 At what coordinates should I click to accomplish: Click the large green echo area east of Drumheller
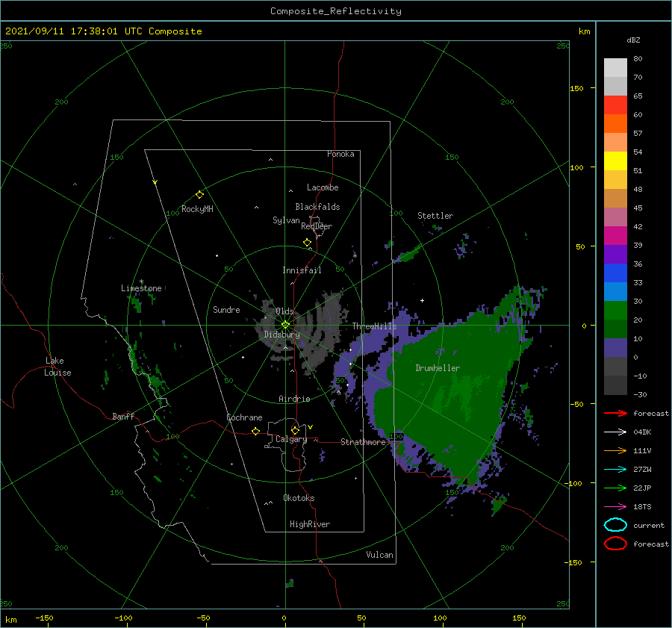coord(454,386)
